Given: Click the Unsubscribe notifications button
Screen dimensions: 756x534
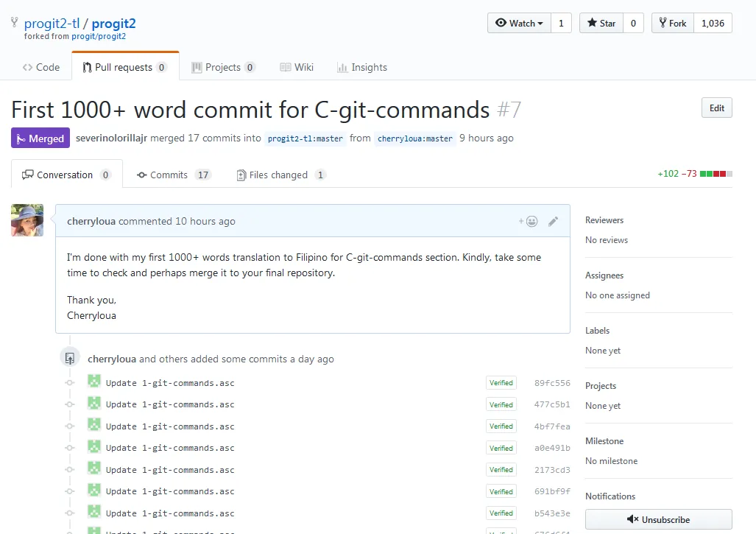Looking at the screenshot, I should (659, 519).
